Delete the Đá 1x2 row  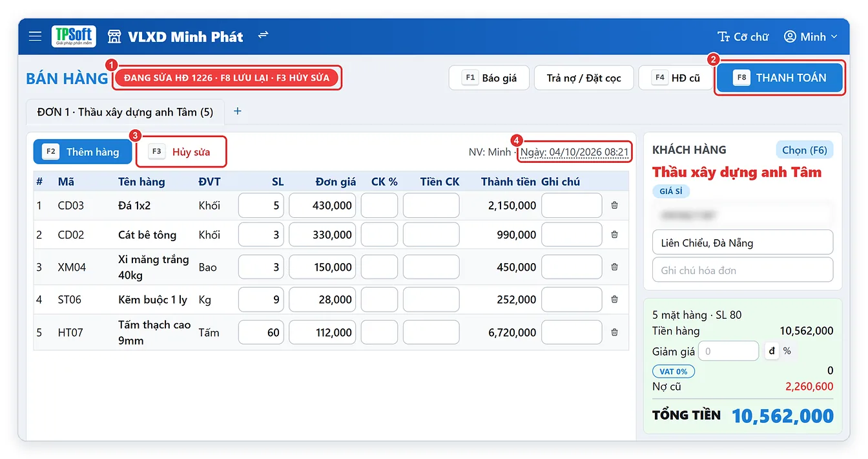[614, 206]
